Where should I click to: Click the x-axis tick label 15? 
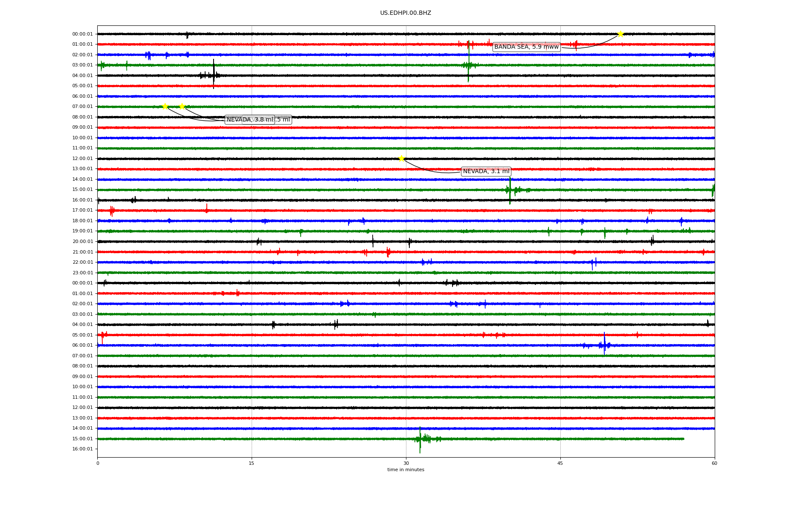(x=252, y=463)
